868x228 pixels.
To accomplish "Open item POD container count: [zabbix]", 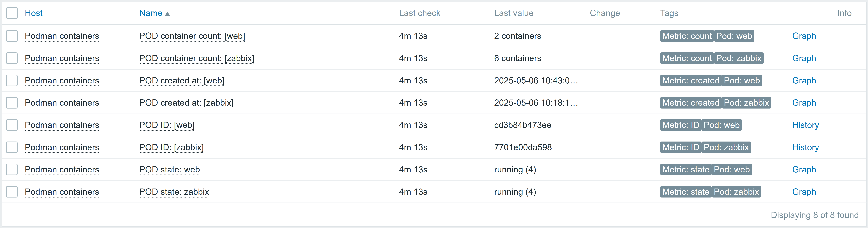I will click(x=197, y=58).
